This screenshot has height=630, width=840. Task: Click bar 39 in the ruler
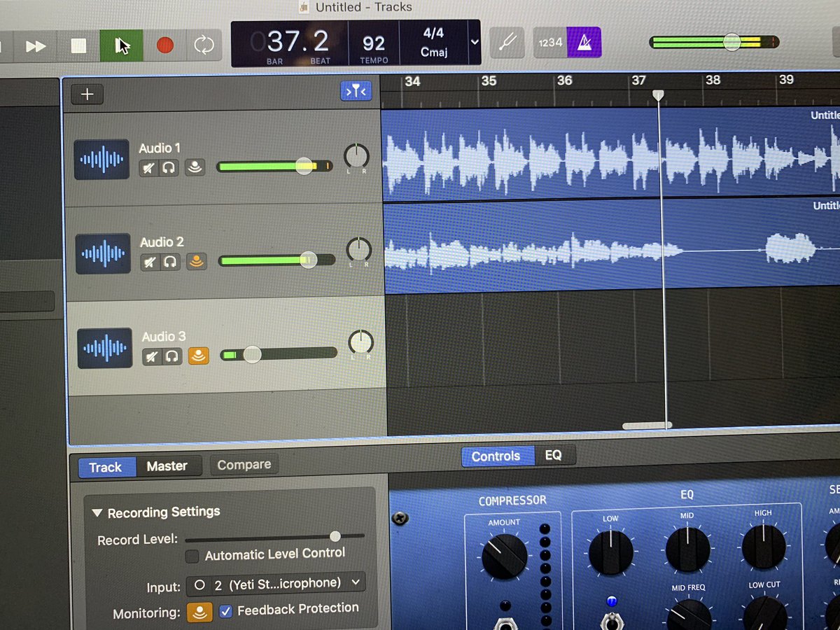(786, 80)
